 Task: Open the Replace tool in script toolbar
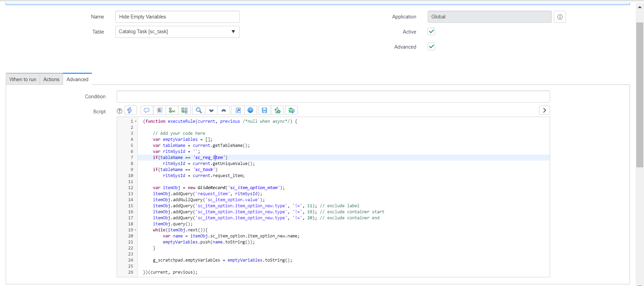click(172, 110)
